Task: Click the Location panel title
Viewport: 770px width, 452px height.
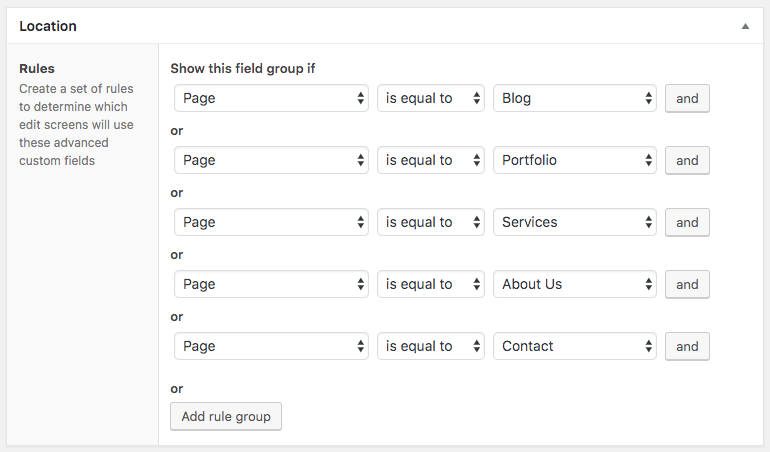Action: point(48,26)
